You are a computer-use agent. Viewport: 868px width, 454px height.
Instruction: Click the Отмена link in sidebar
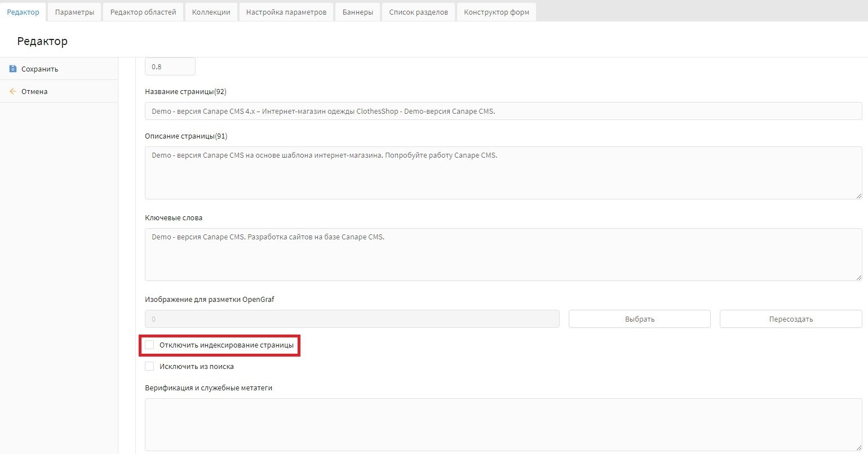tap(34, 91)
